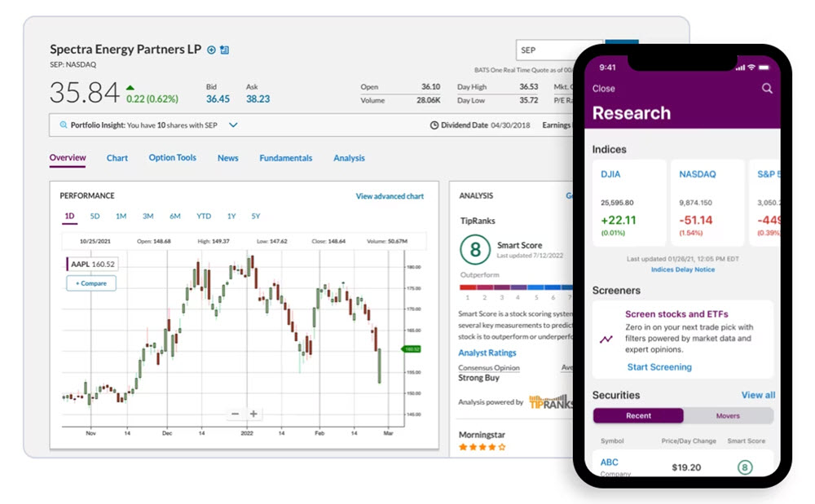
Task: Expand the Portfolio Insight chevron
Action: (x=233, y=125)
